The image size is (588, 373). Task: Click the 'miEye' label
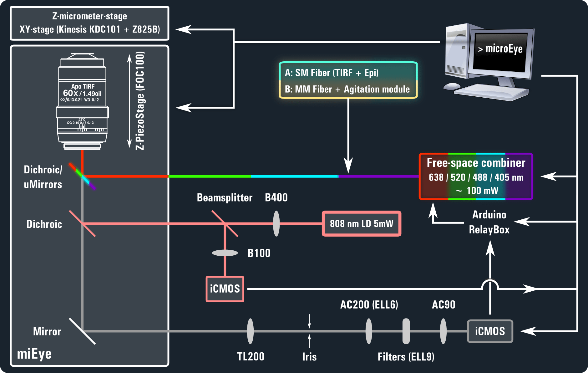click(34, 354)
